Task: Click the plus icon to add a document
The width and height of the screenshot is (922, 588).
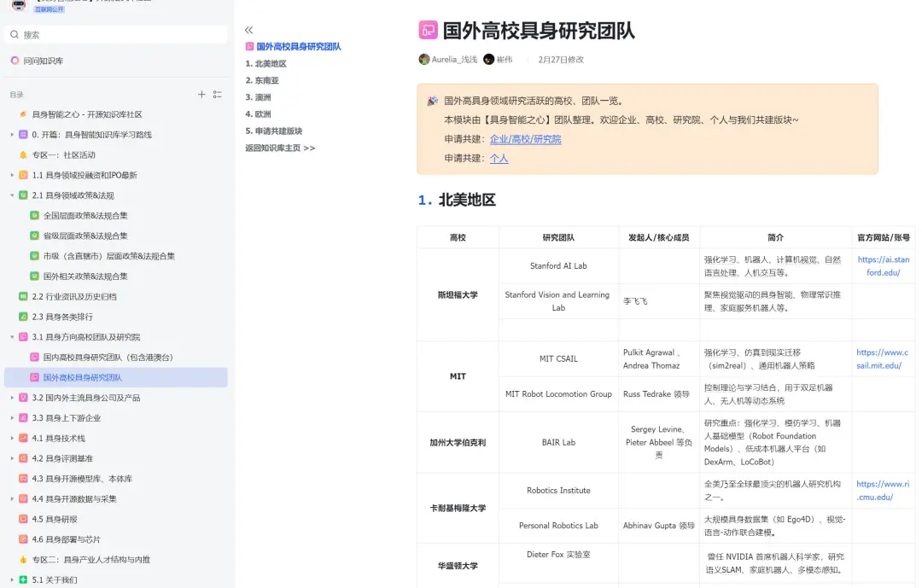Action: (x=201, y=94)
